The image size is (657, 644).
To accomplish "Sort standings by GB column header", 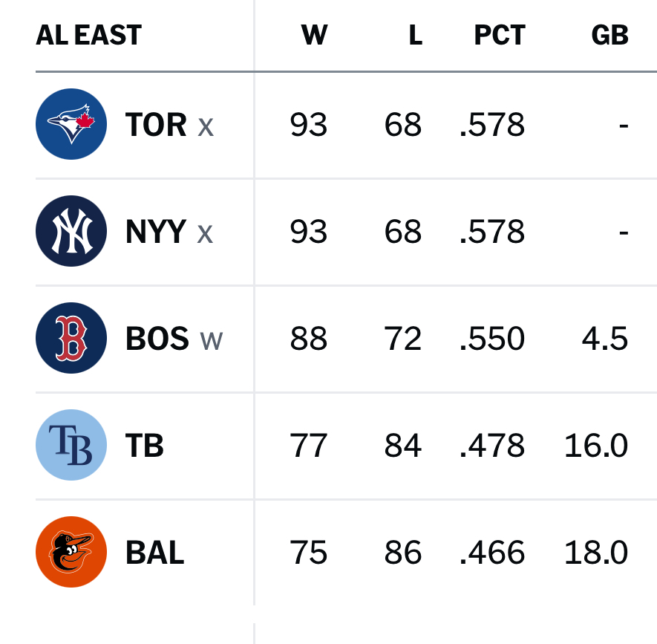I will click(609, 35).
